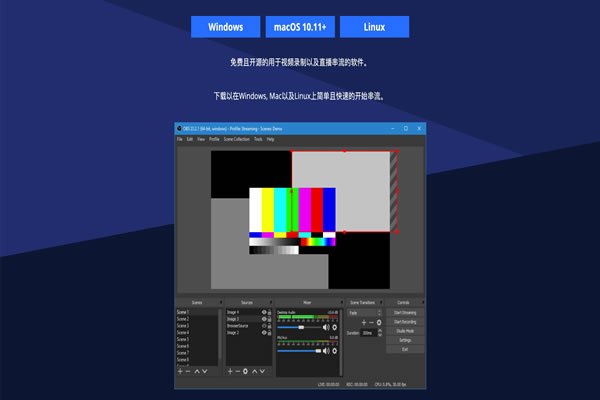
Task: Open the Scene Collection menu
Action: coord(236,139)
